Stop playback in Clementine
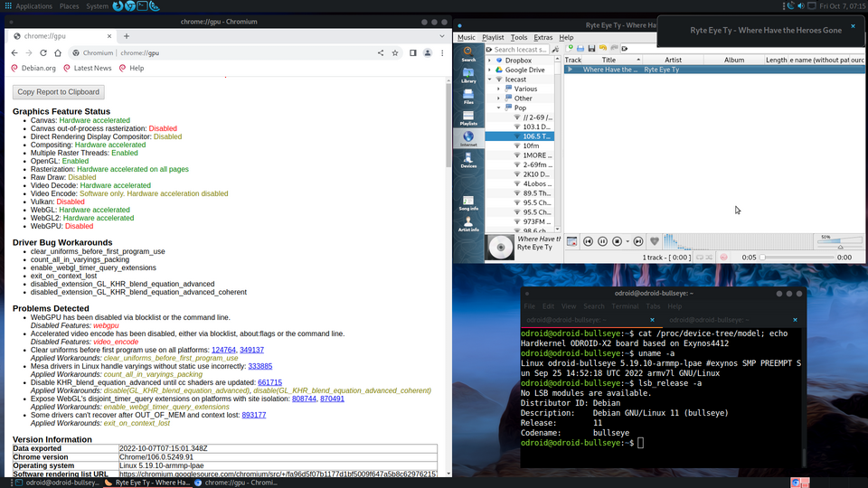Screen dimensions: 868x488 617,242
